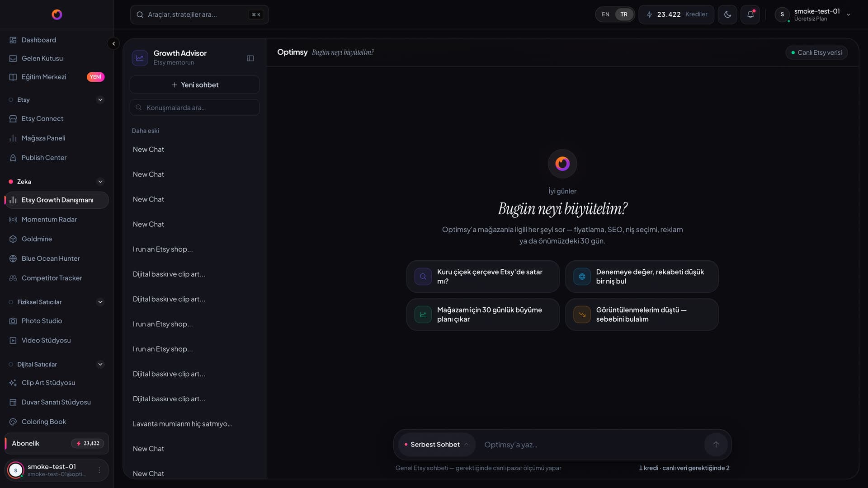Open the Etsy Connect store icon

click(13, 119)
